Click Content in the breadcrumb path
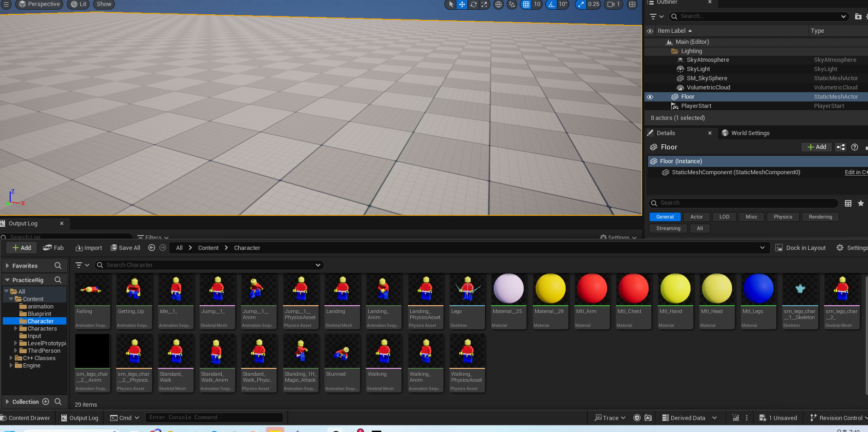The image size is (868, 432). tap(208, 248)
